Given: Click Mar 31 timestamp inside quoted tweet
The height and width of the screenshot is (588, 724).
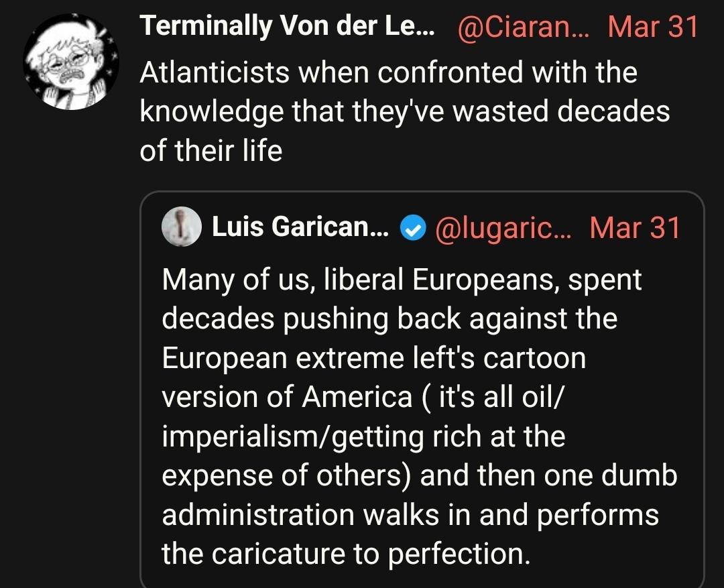Looking at the screenshot, I should [634, 228].
